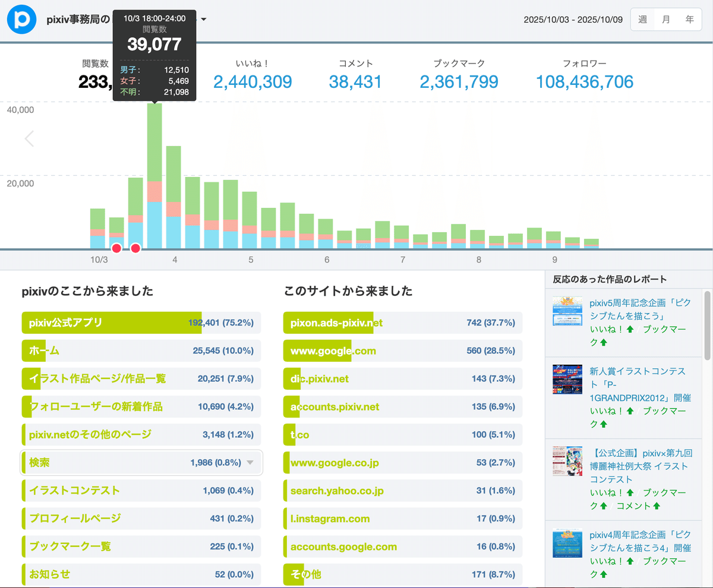Viewport: 713px width, 588px height.
Task: Click the date range 2025/10/03 - 2025/10/09
Action: coord(573,20)
